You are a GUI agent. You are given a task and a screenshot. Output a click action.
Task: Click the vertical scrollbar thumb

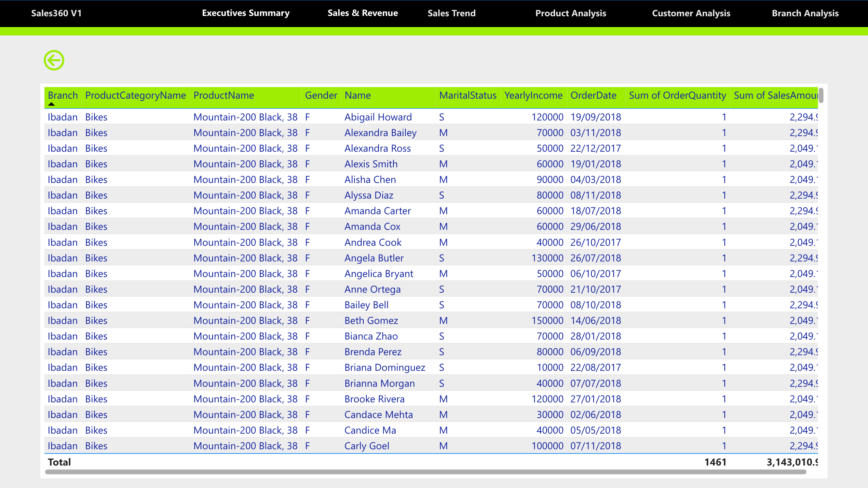[821, 95]
